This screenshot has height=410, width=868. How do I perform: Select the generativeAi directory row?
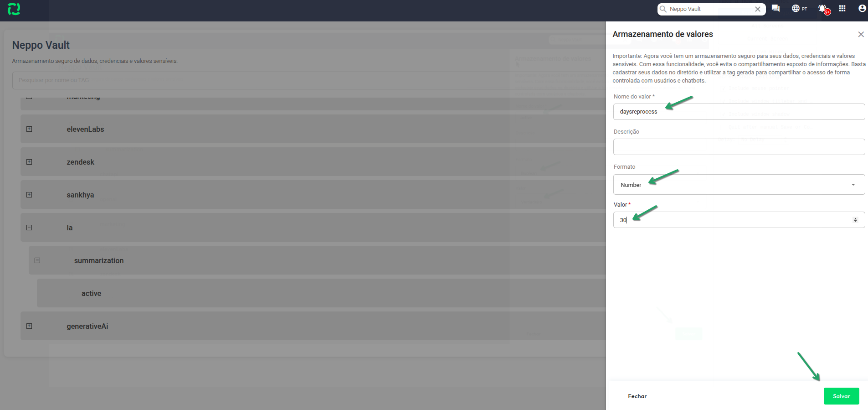[x=313, y=326]
